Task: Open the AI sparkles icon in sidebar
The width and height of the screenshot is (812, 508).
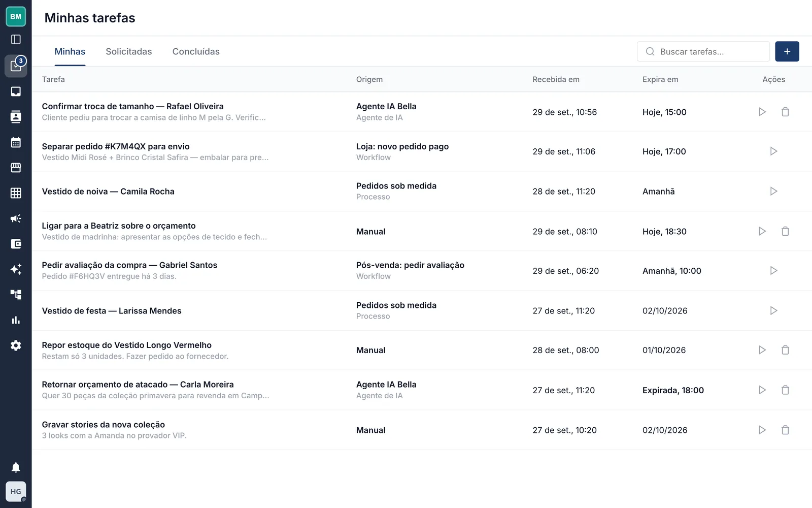Action: coord(16,269)
